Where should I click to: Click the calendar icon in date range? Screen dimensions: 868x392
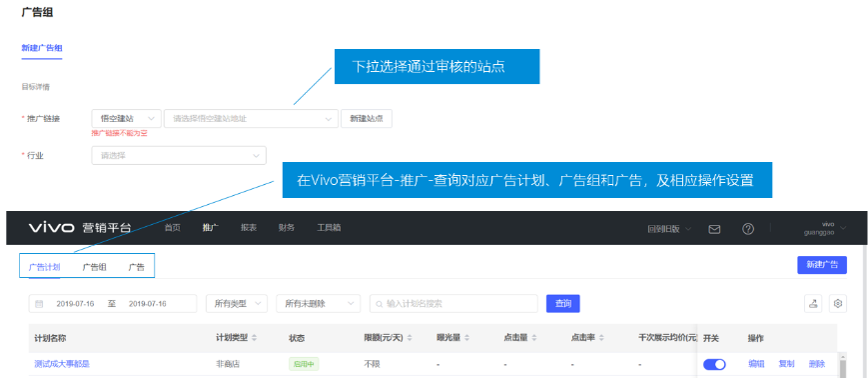(x=39, y=304)
